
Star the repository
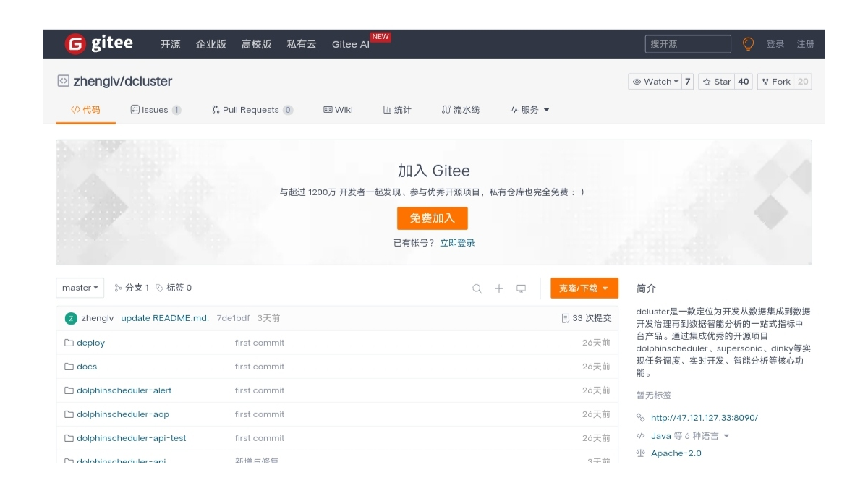point(717,82)
